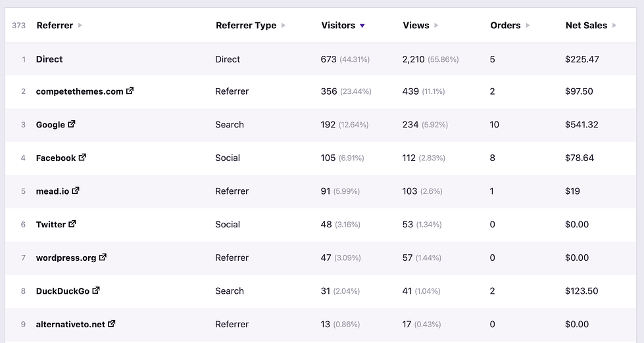The width and height of the screenshot is (644, 343).
Task: Sort by the Orders column header
Action: pyautogui.click(x=505, y=26)
